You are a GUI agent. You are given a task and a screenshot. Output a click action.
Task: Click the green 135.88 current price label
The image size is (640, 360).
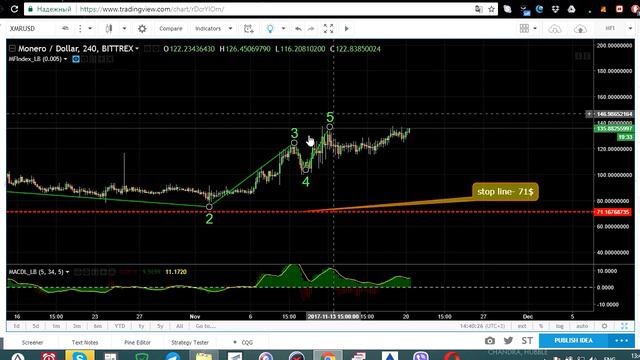point(614,129)
